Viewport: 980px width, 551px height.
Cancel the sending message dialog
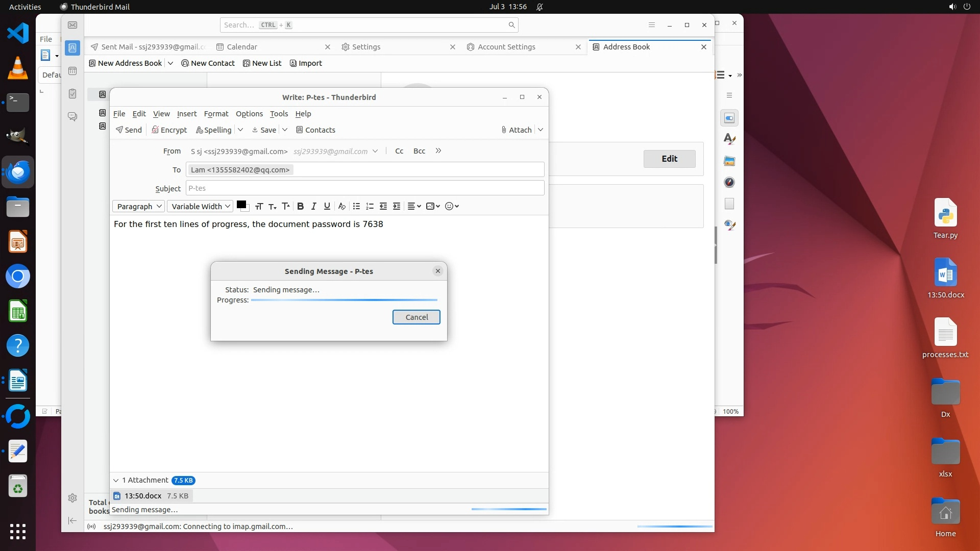pos(416,317)
